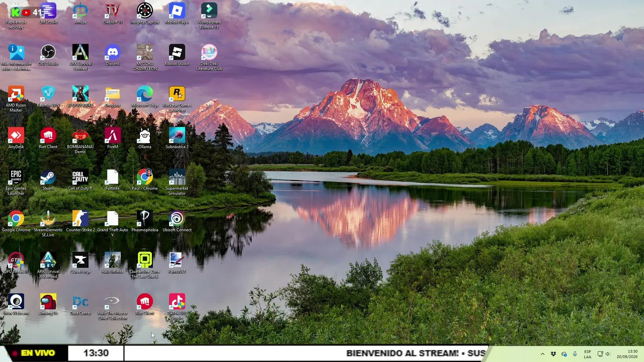Image resolution: width=644 pixels, height=362 pixels.
Task: Click the Grand Theft Auto V shortcut
Action: 113,224
